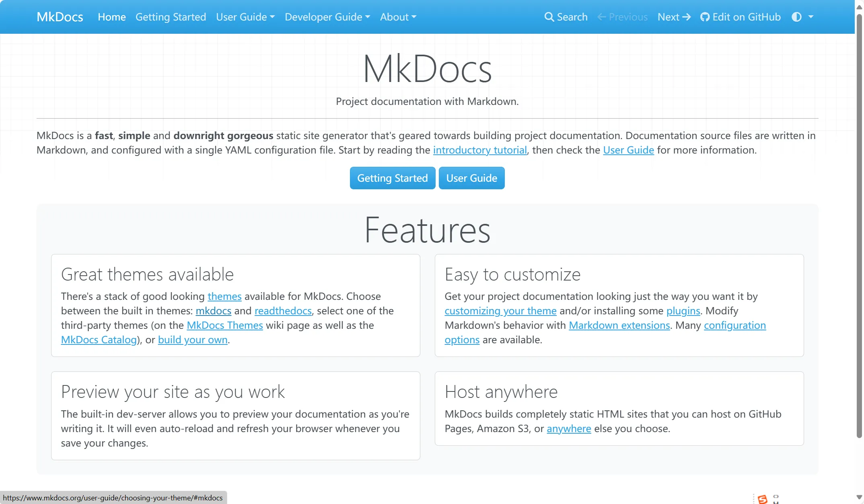Open the Markdown extensions link

(619, 326)
